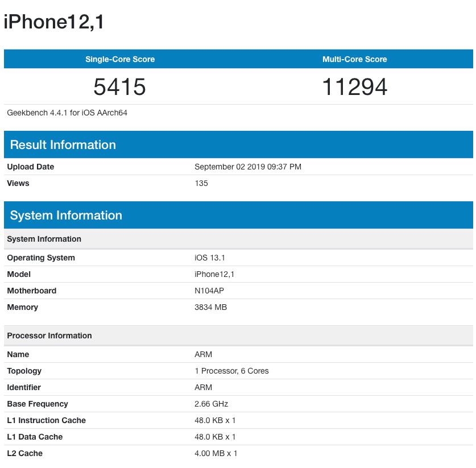Viewport: 476px width, 468px height.
Task: Click the Memory 3834 MB entry
Action: click(210, 307)
